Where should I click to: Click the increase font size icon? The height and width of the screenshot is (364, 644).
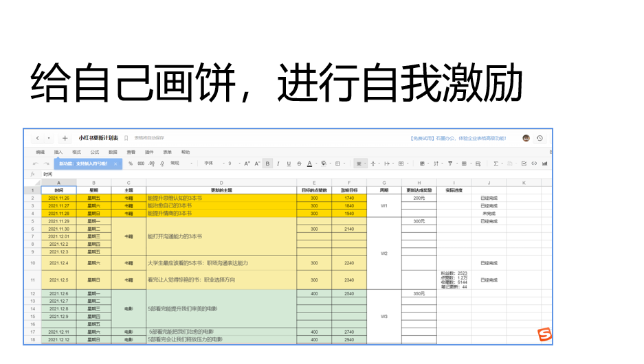click(x=247, y=163)
